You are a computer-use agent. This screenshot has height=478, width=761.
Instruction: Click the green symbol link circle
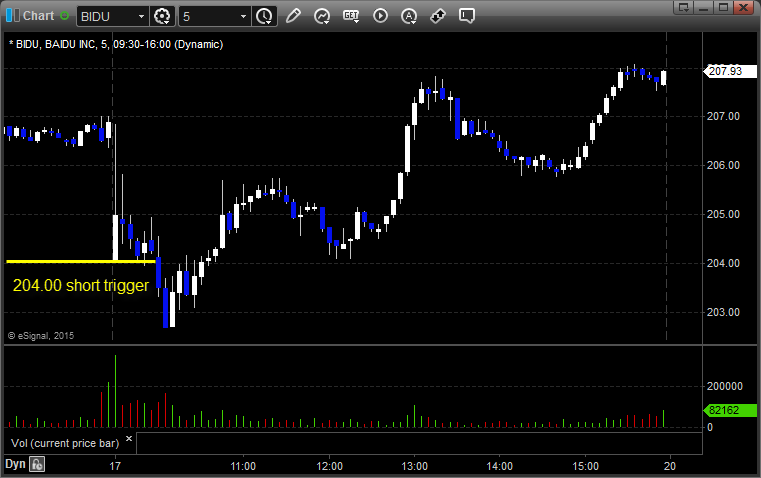point(64,16)
